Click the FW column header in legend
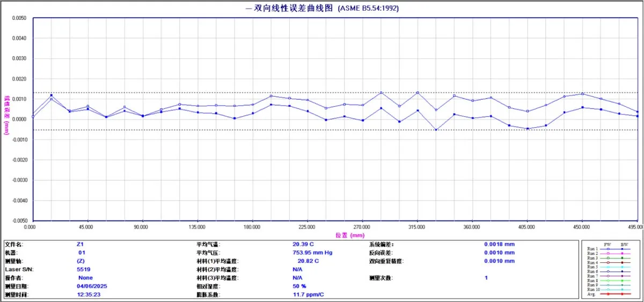Image resolution: width=644 pixels, height=302 pixels. (x=608, y=244)
